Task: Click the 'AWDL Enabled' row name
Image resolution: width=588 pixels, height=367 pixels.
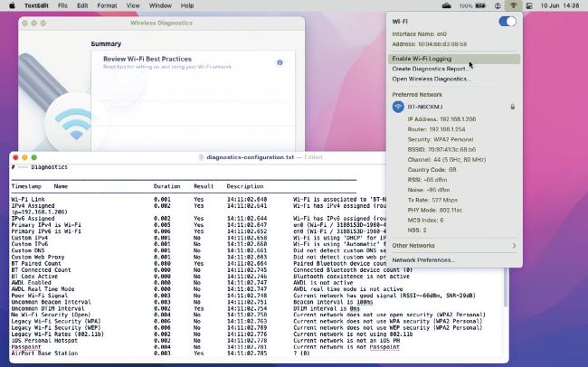Action: tap(31, 283)
